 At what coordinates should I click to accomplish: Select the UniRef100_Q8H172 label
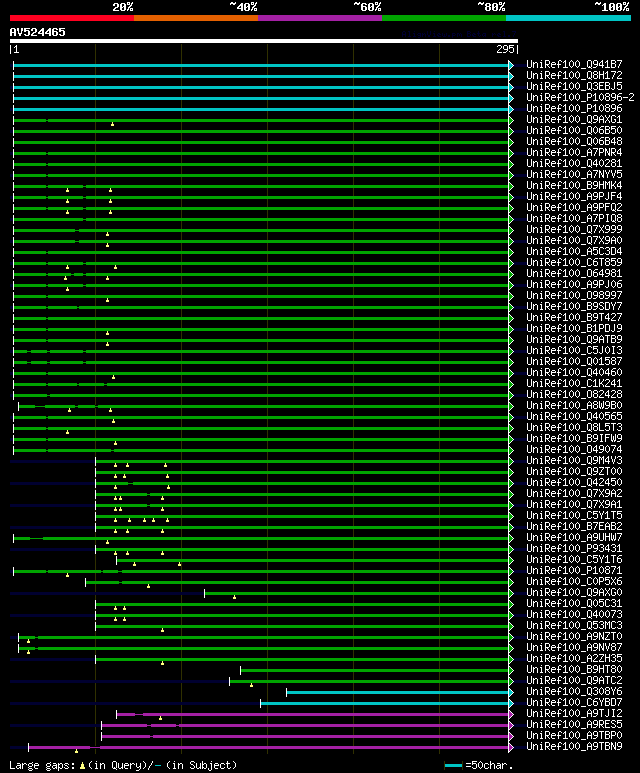pos(574,75)
